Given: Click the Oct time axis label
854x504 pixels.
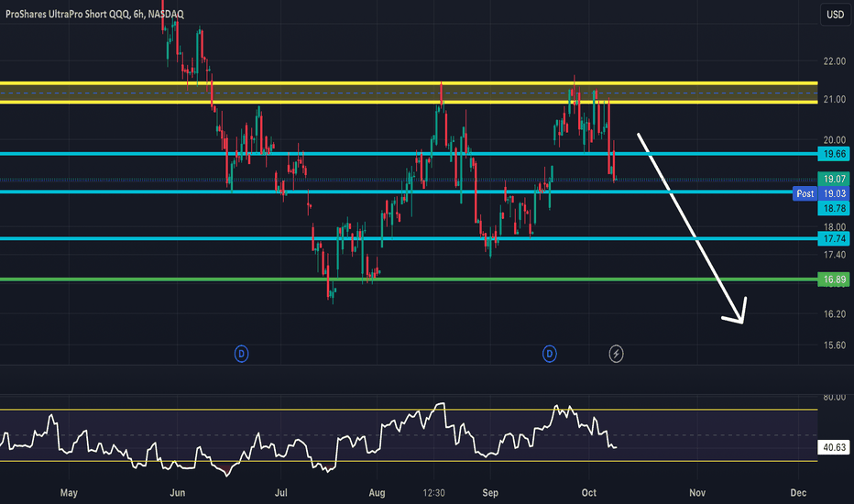Looking at the screenshot, I should click(589, 493).
